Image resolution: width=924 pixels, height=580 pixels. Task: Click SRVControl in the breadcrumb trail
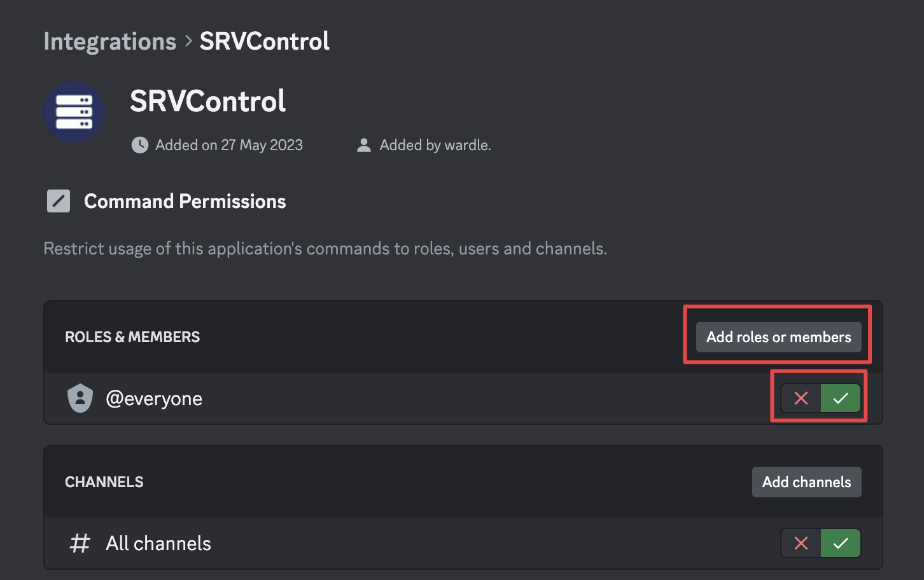click(265, 41)
